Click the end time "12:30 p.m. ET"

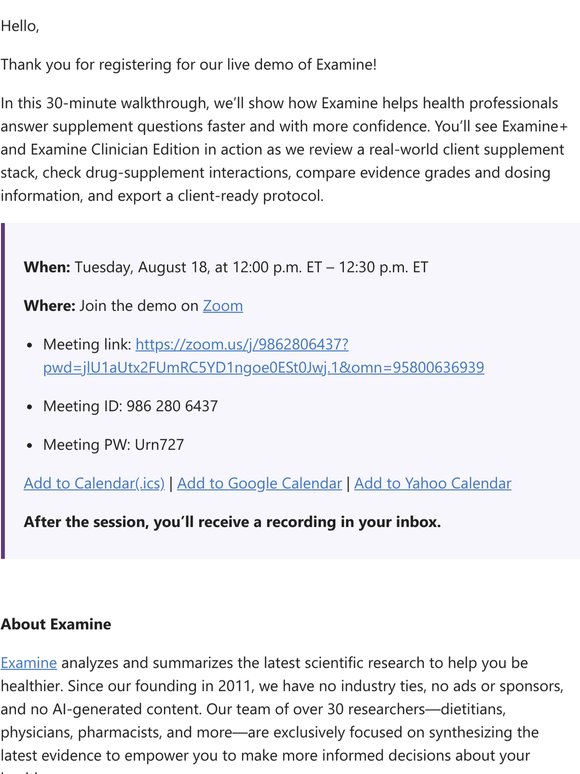click(383, 268)
